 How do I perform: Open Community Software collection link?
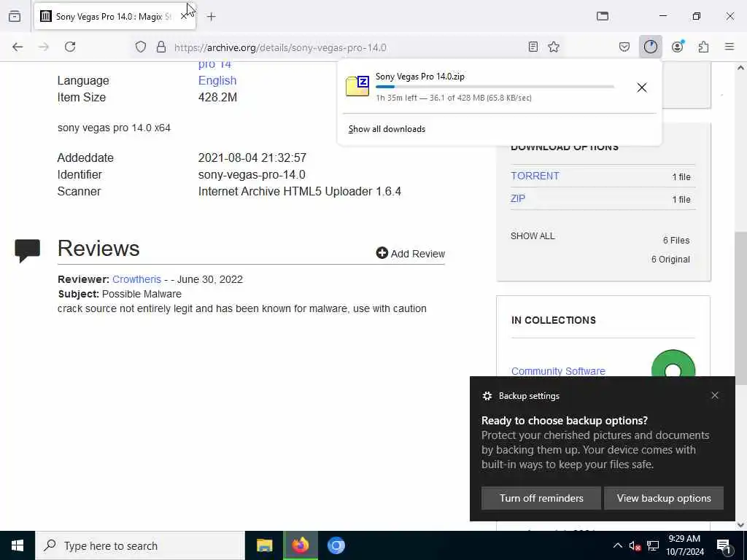click(x=558, y=371)
